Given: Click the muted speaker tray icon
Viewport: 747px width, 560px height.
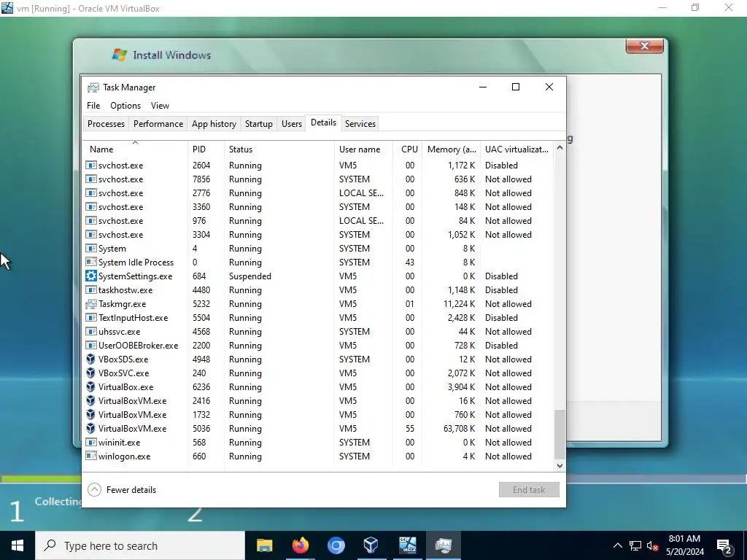Looking at the screenshot, I should 652,545.
